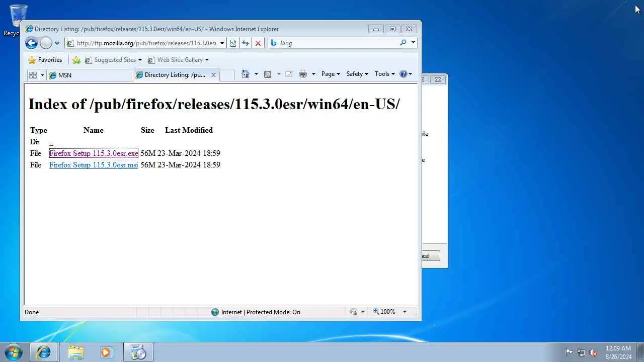Open the search provider dropdown arrow
Viewport: 644px width, 362px height.
413,43
